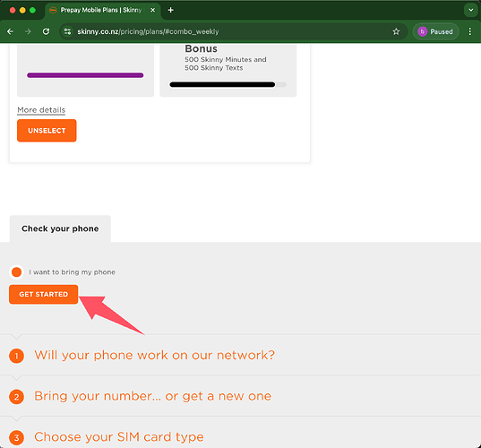Select I want to bring my phone
The image size is (481, 448).
[16, 272]
